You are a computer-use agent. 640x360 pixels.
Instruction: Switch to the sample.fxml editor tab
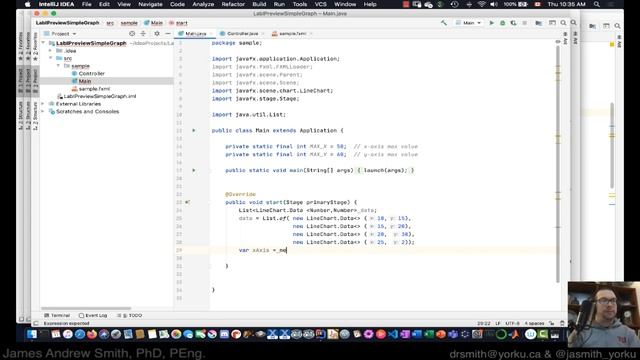click(291, 33)
